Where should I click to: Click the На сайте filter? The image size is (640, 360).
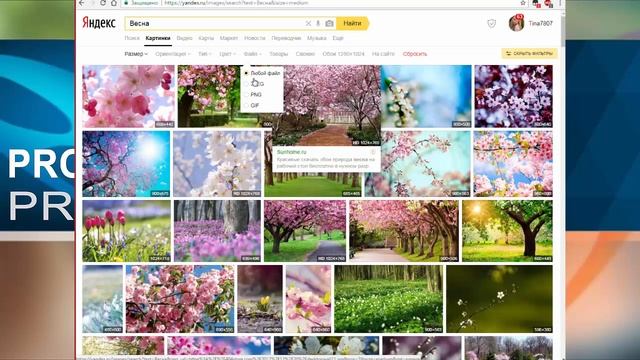pos(383,54)
